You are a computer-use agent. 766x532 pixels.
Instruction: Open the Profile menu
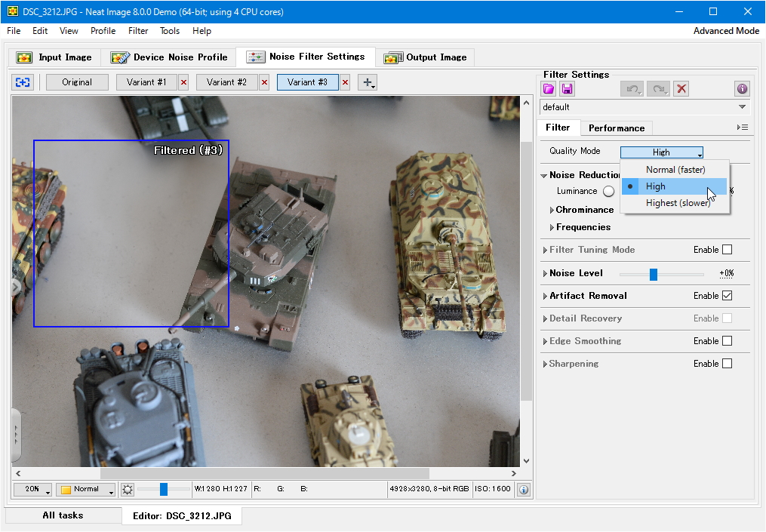(103, 31)
